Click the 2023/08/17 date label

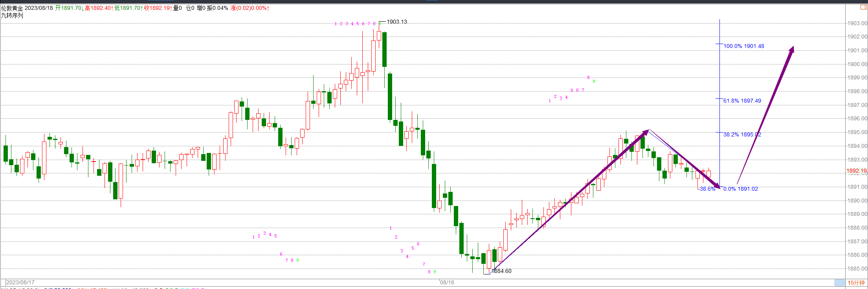[x=20, y=282]
